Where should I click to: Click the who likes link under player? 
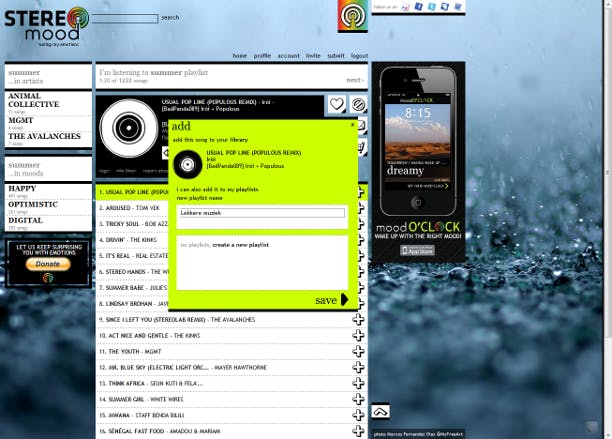pyautogui.click(x=126, y=171)
